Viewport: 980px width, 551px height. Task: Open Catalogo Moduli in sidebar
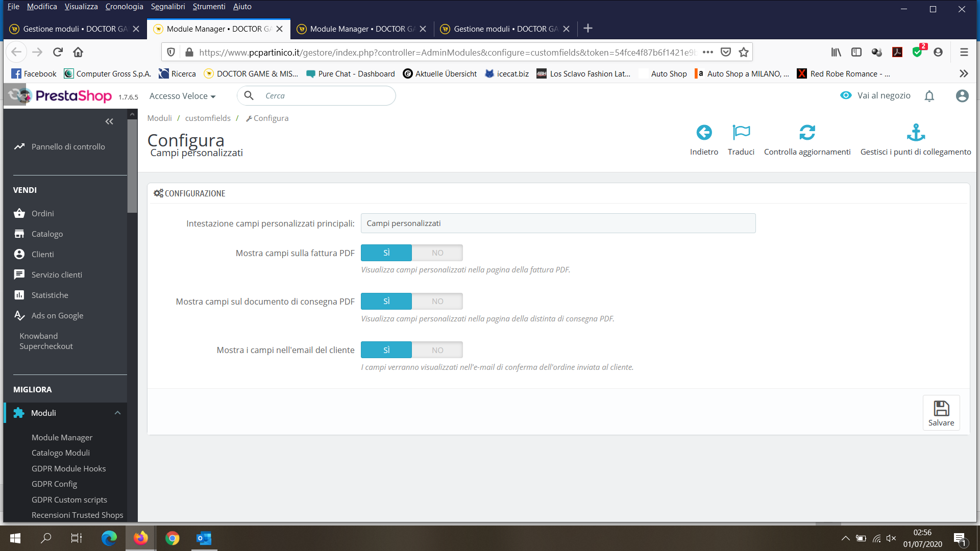(x=60, y=453)
